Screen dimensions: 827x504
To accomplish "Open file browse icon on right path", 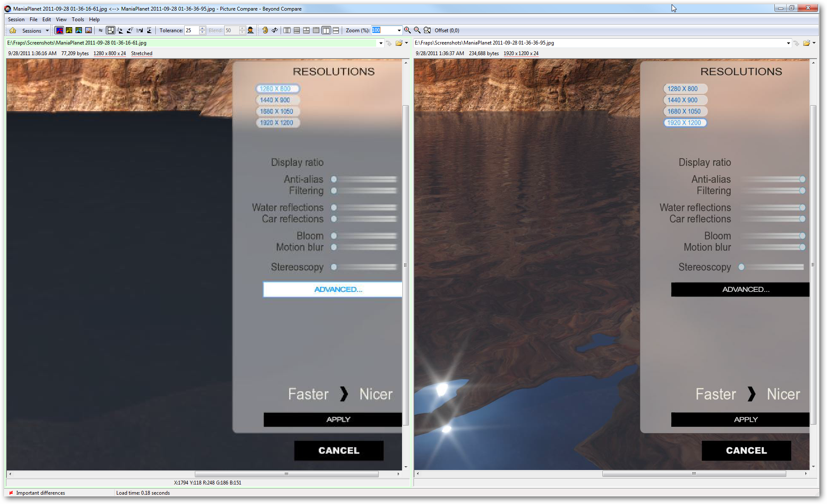I will [806, 43].
